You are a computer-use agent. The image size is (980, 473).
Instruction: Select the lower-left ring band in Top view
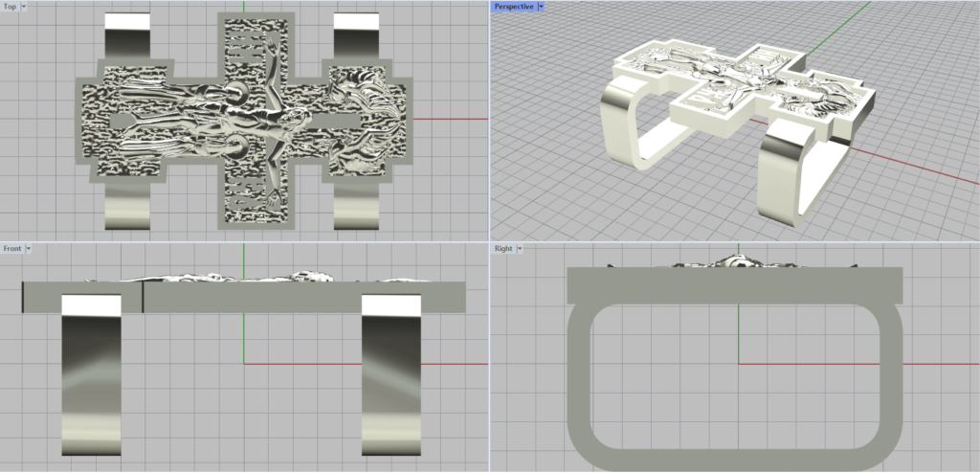click(x=126, y=205)
